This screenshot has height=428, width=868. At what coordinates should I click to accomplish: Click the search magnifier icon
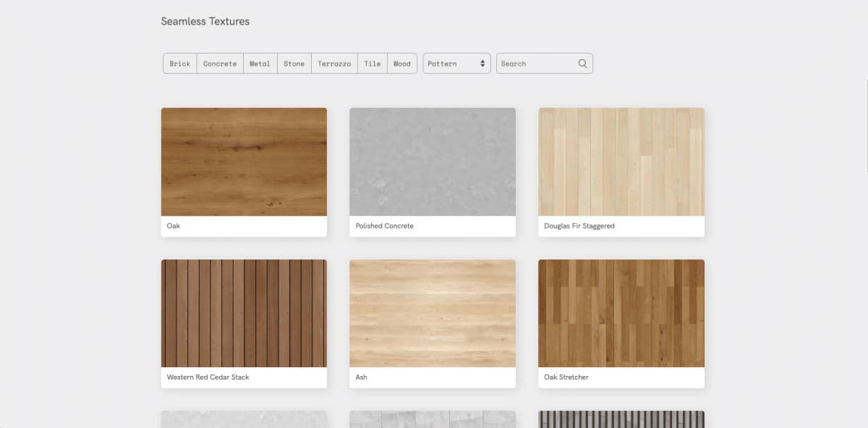(582, 64)
